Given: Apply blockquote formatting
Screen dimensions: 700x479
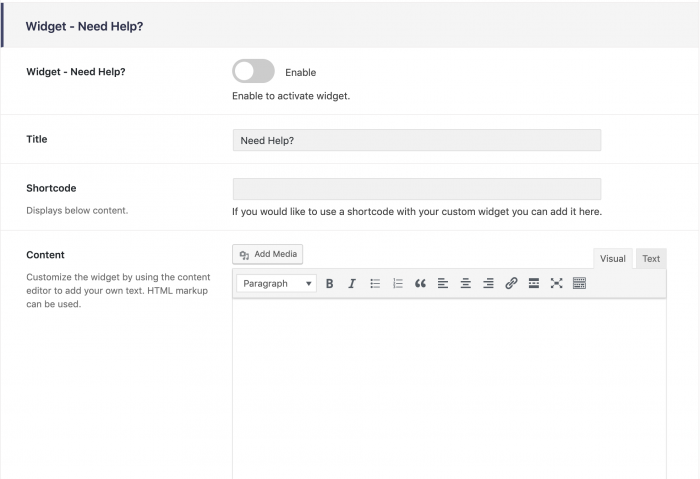Looking at the screenshot, I should (420, 283).
